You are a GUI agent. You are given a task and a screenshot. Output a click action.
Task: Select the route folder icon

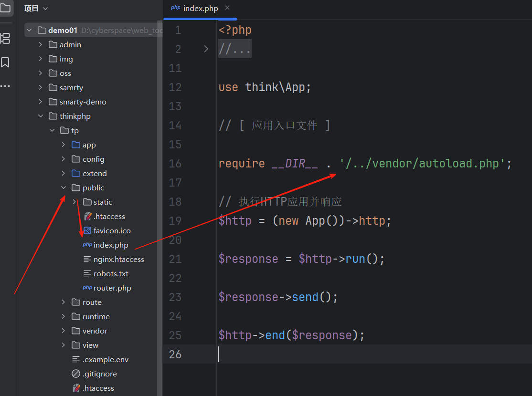(x=76, y=302)
